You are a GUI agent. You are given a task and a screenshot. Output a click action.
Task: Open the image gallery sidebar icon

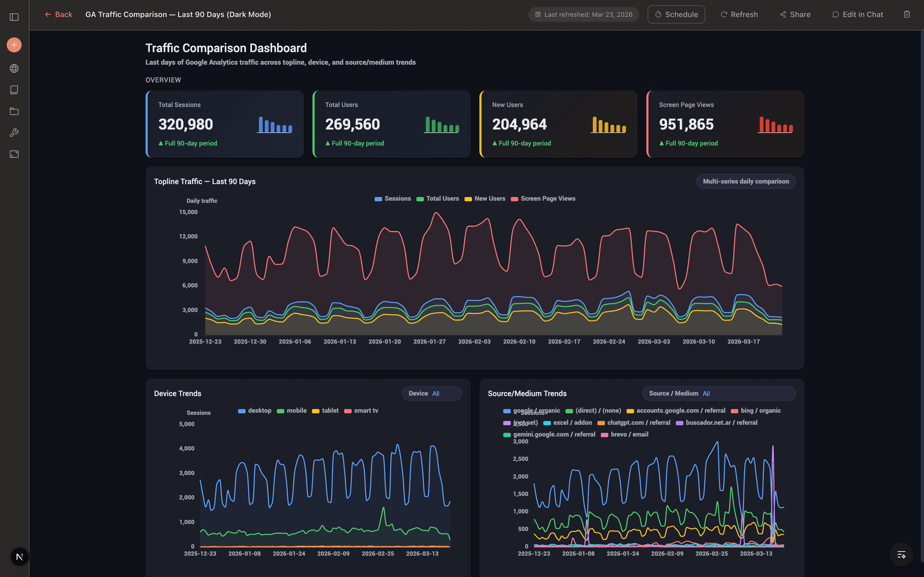14,154
